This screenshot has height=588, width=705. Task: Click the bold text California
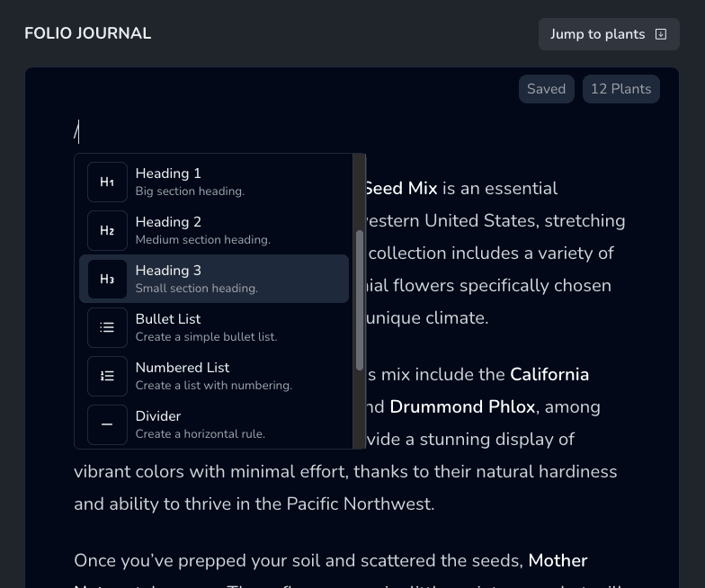549,374
